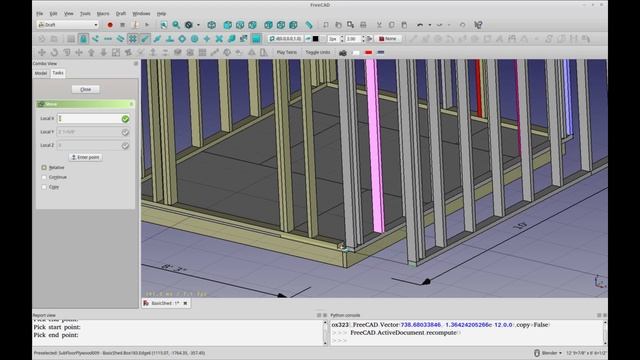
Task: Click the undo arrow icon
Action: (x=420, y=25)
